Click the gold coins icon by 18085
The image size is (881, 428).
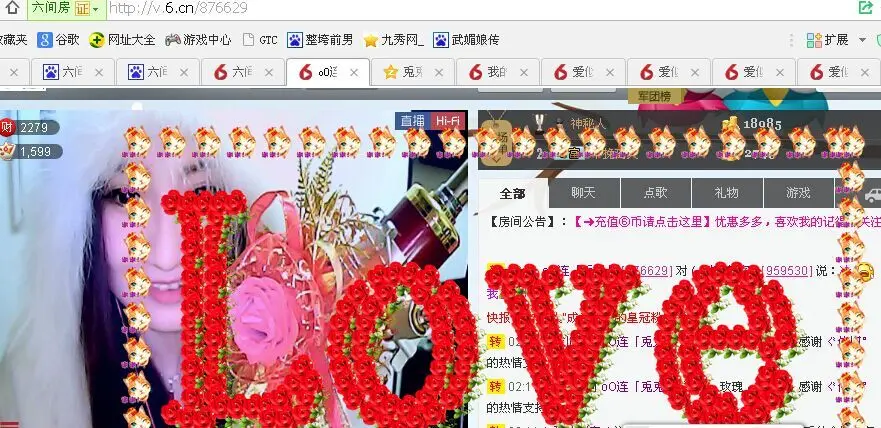729,124
